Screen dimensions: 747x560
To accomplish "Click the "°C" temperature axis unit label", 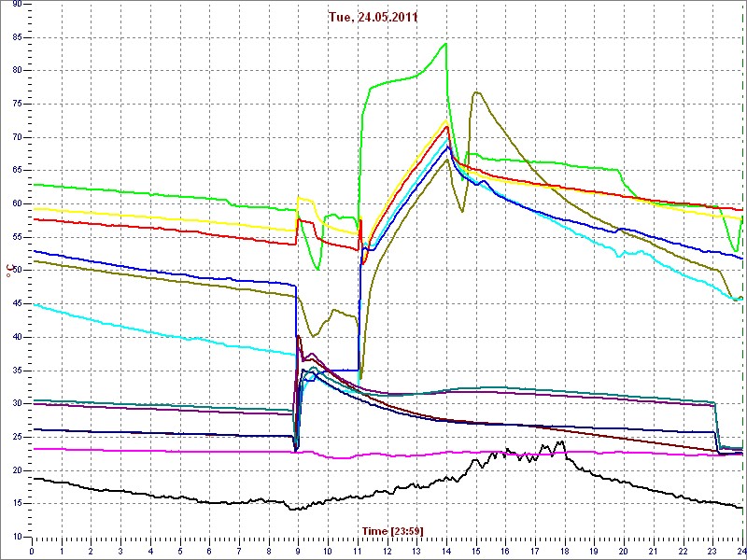I will click(x=8, y=271).
